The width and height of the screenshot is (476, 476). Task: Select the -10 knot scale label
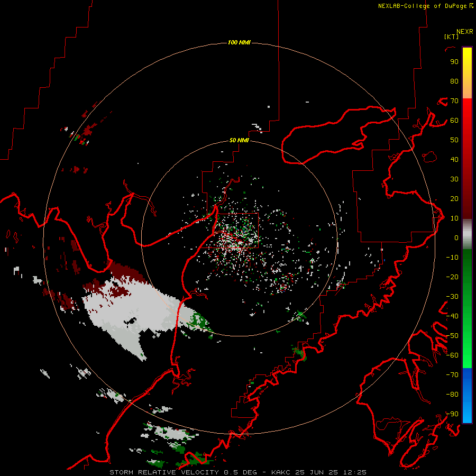452,258
